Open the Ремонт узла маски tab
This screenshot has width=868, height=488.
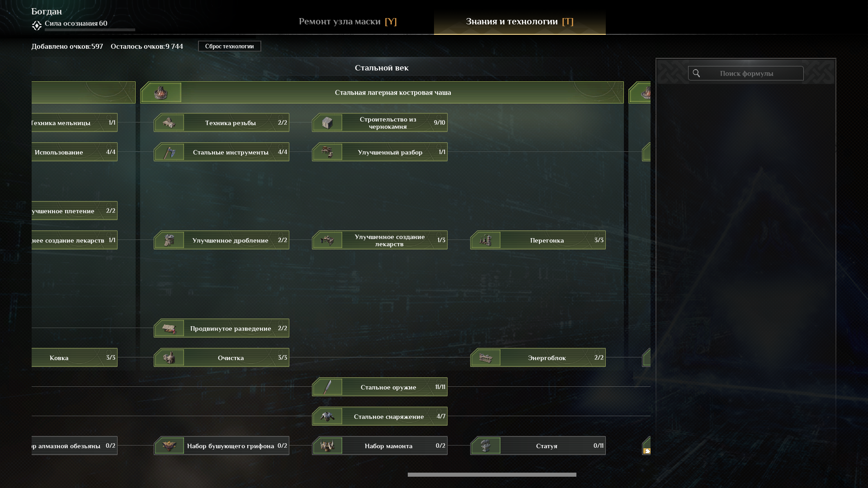tap(348, 22)
